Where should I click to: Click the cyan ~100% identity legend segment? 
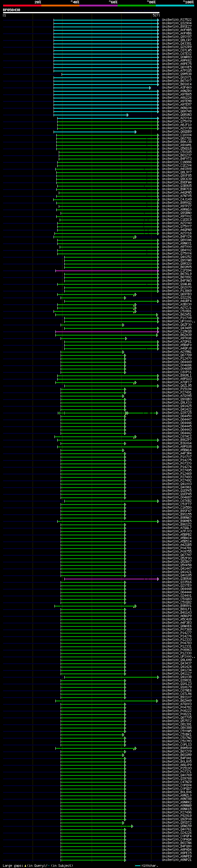[175, 6]
